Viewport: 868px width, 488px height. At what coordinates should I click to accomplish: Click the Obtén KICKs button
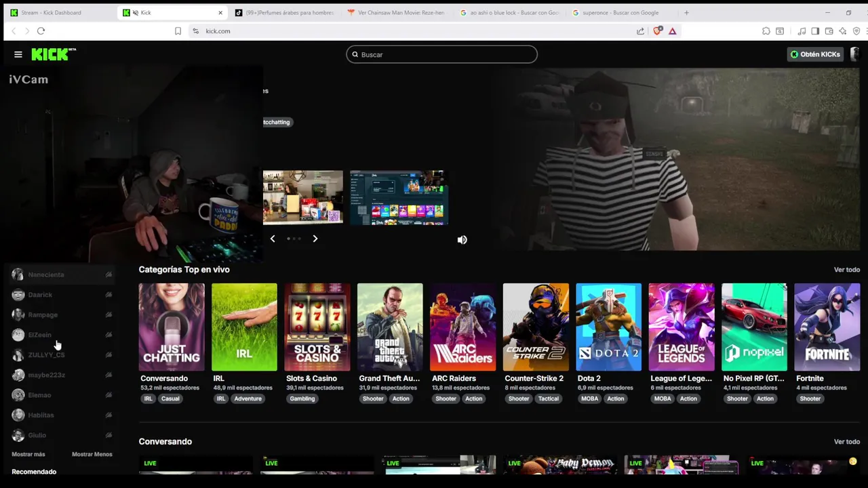click(x=815, y=54)
